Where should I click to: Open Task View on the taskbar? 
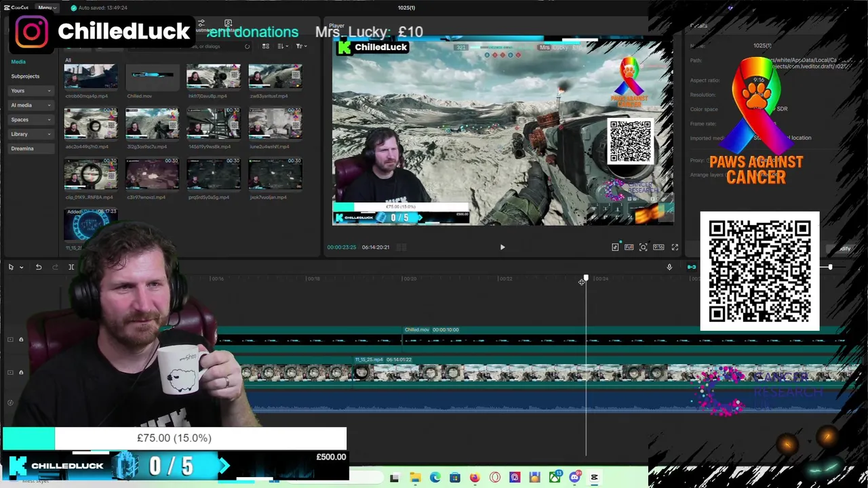pyautogui.click(x=395, y=478)
